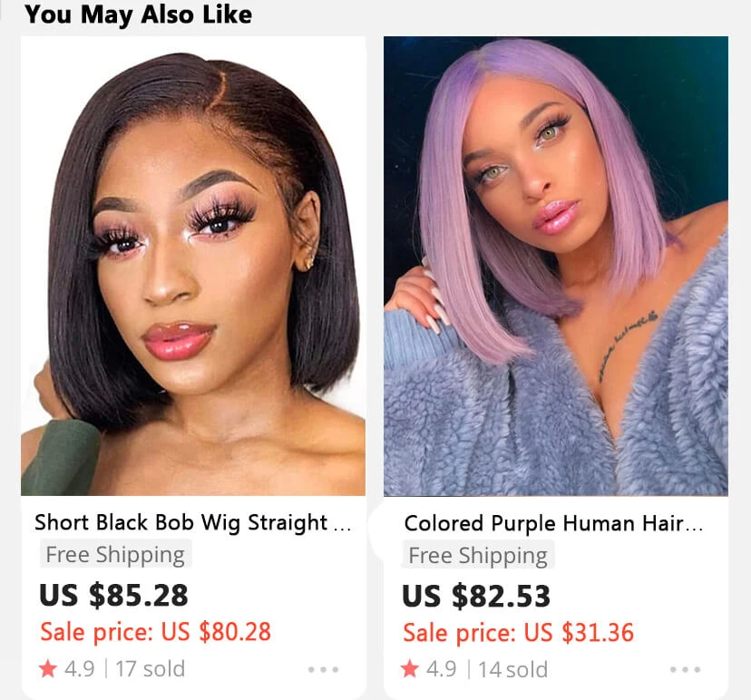
Task: Click Free Shipping tag on purple wig
Action: click(x=478, y=556)
